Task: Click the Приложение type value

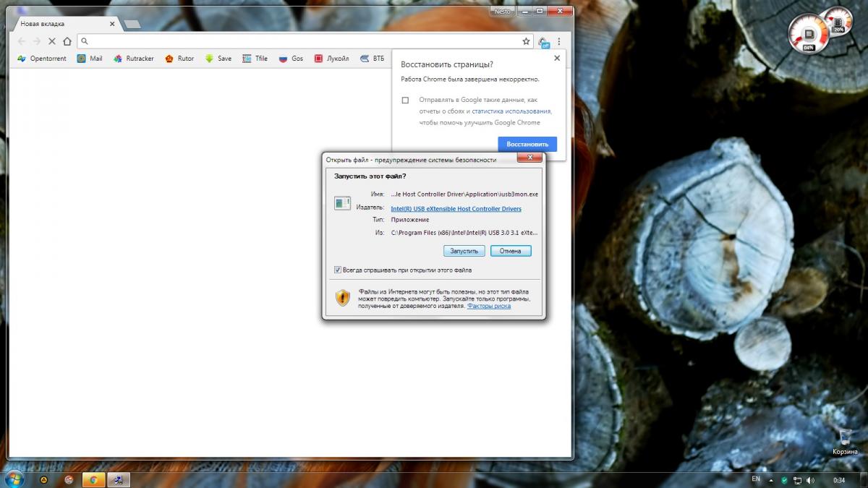Action: click(410, 220)
